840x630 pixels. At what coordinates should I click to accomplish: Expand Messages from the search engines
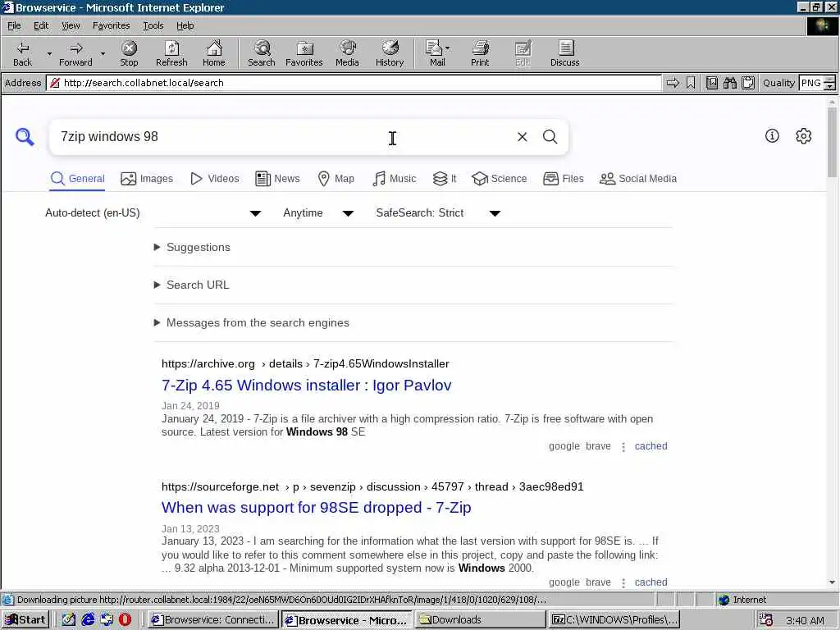click(251, 322)
